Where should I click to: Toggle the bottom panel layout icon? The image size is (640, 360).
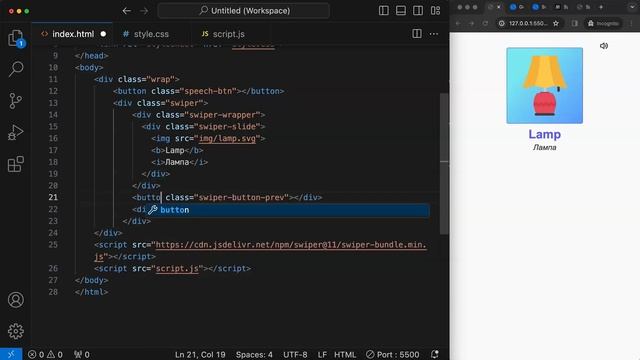(401, 11)
